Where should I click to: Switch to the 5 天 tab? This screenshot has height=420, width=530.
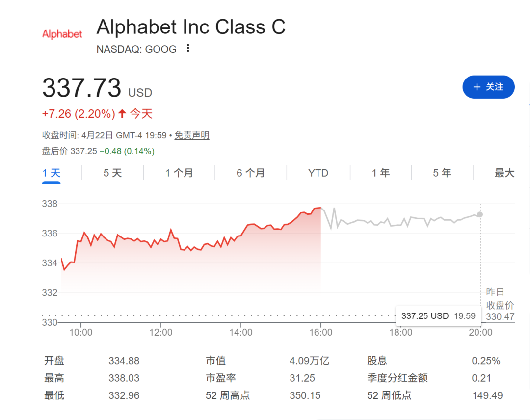click(112, 173)
